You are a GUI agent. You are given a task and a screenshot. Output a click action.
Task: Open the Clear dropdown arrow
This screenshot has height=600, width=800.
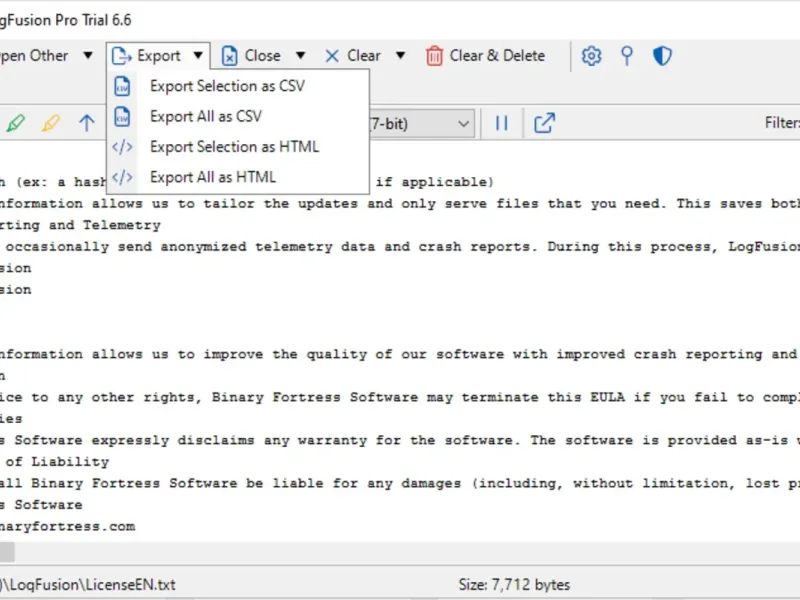tap(401, 55)
